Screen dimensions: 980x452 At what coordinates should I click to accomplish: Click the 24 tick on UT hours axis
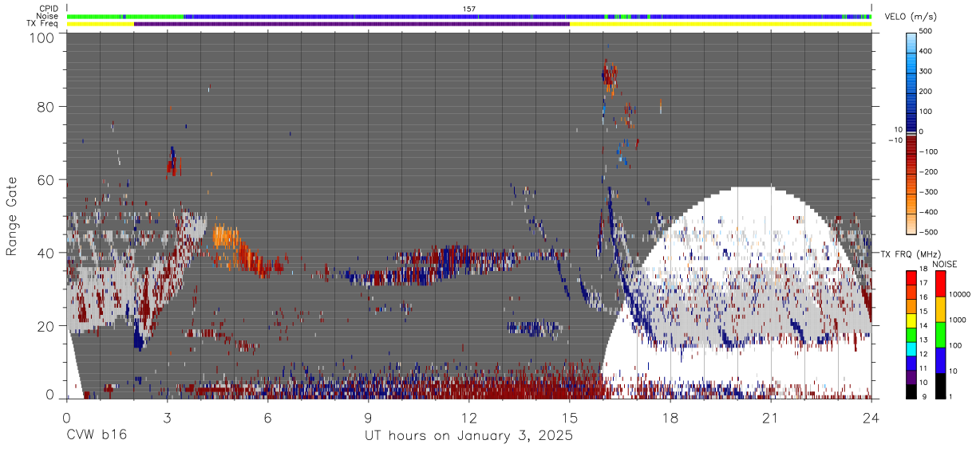pyautogui.click(x=871, y=417)
